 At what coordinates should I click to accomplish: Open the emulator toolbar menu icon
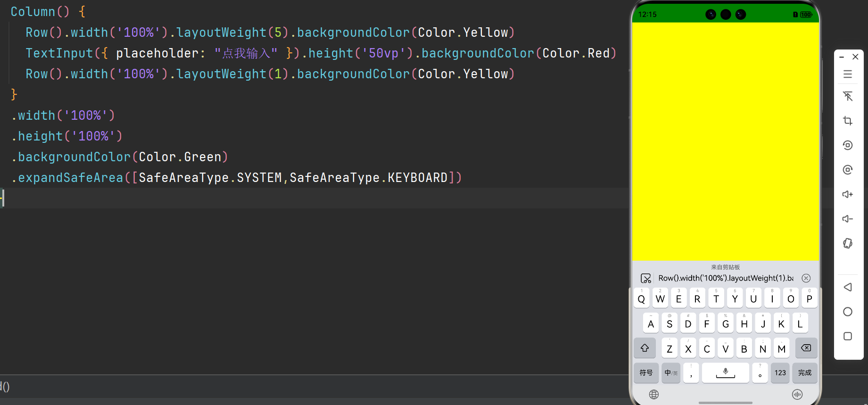(848, 74)
